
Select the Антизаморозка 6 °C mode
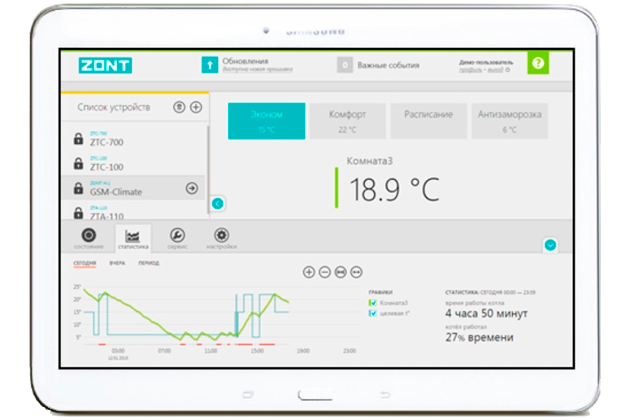point(509,121)
